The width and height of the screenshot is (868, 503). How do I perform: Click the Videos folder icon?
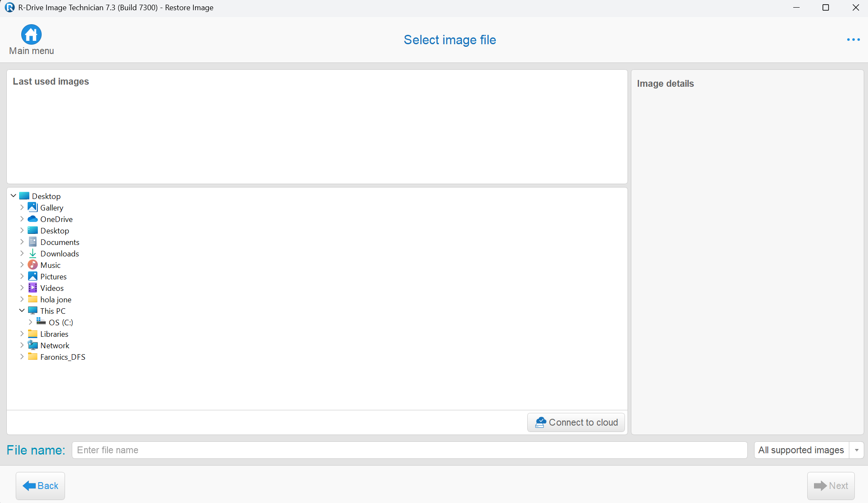33,287
